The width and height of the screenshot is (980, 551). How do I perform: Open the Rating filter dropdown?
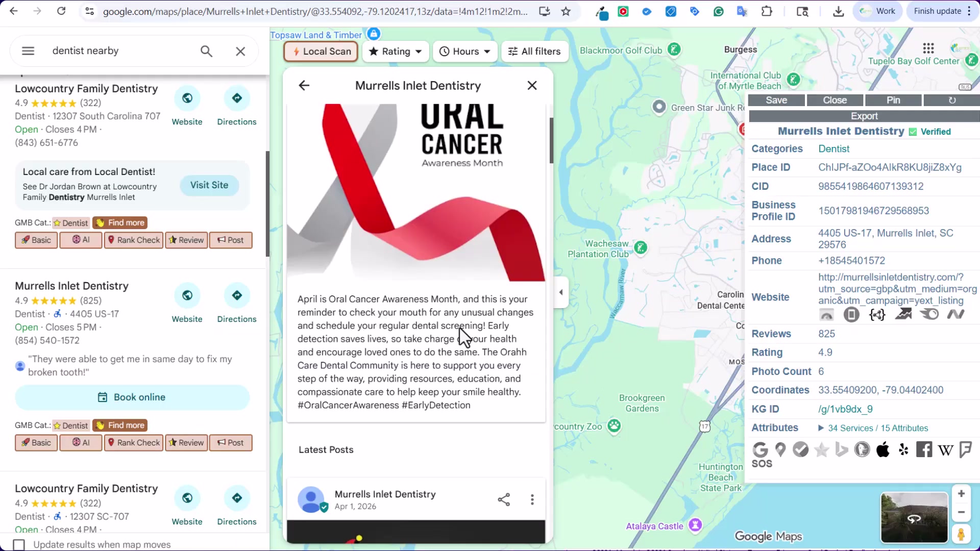[396, 52]
